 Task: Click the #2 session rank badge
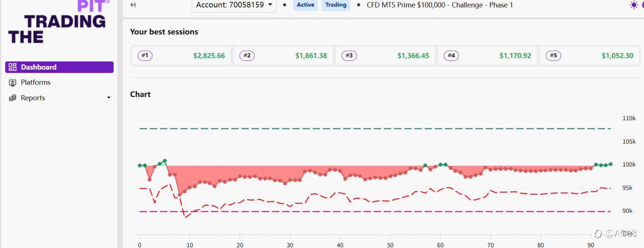(247, 56)
